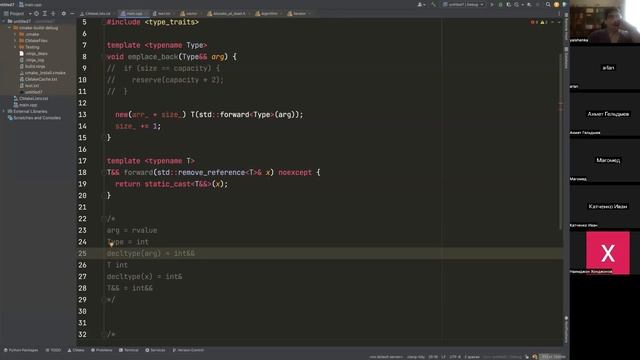Viewport: 640px width, 360px height.
Task: Switch to iterator editor tab
Action: tap(298, 13)
